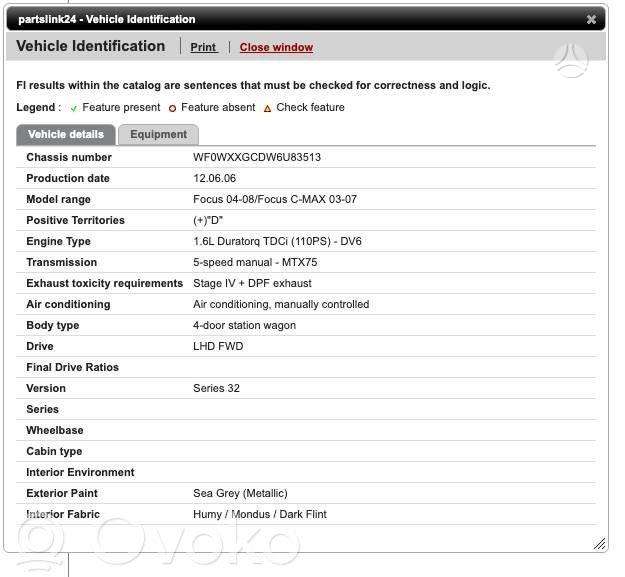Click the Sea Grey (Metallic) paint value
Image resolution: width=625 pixels, height=577 pixels.
coord(240,493)
